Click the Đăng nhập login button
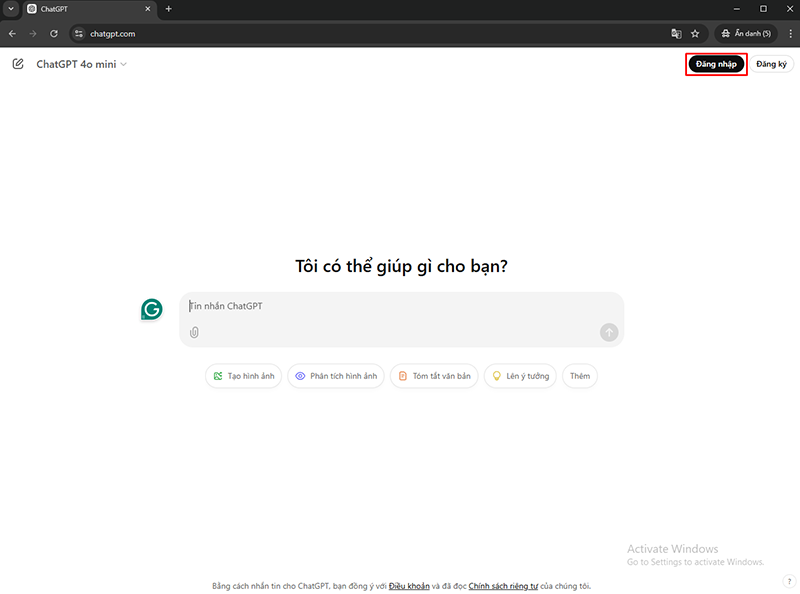800x594 pixels. point(716,64)
